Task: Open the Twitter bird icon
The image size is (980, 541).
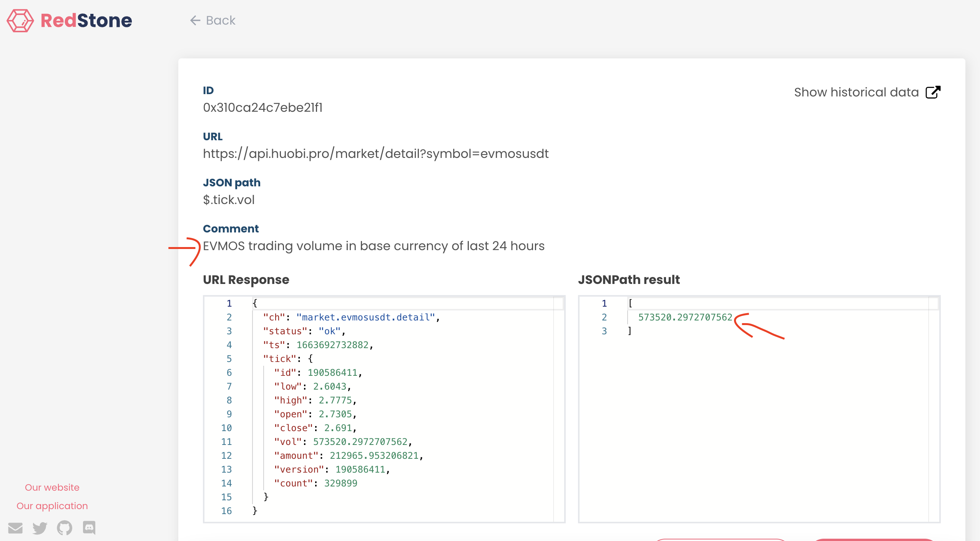Action: 40,528
